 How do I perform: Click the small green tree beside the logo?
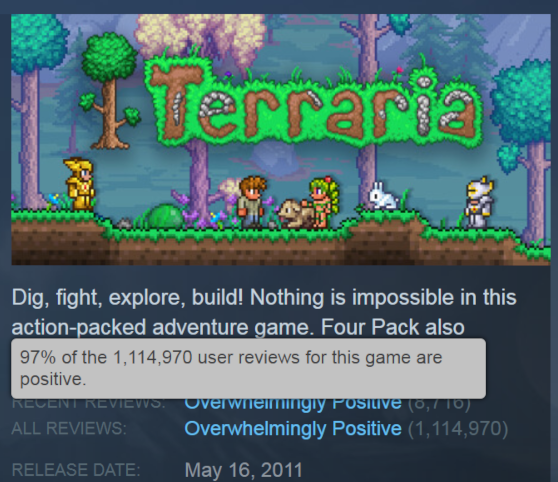[109, 91]
